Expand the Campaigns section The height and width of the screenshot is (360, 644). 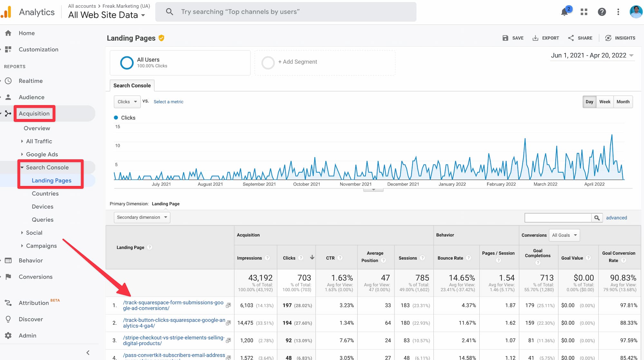click(x=41, y=246)
